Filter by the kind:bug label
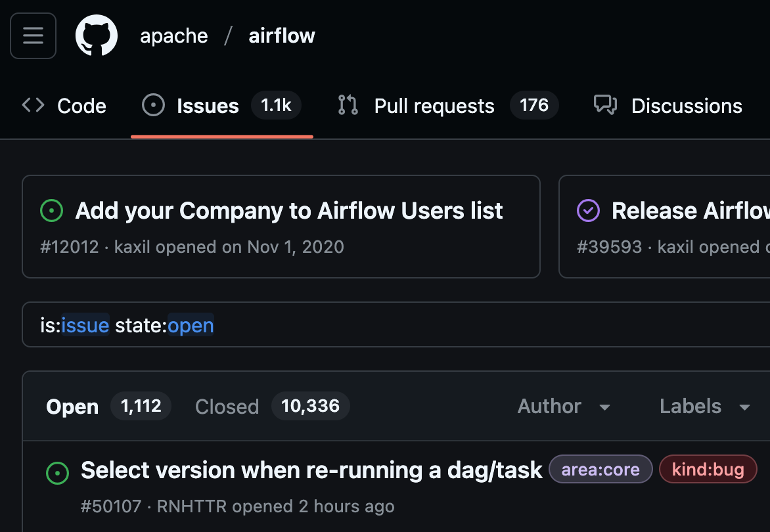This screenshot has width=770, height=532. click(708, 470)
